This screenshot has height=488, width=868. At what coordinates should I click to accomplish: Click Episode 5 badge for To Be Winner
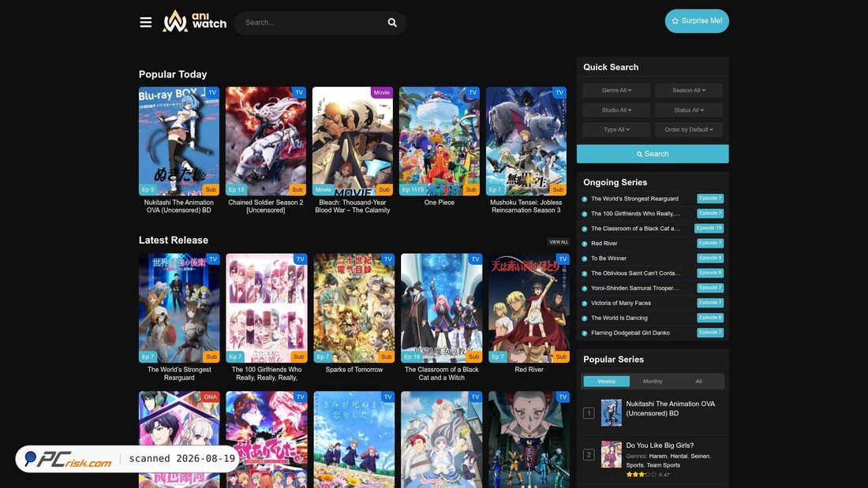click(x=710, y=258)
